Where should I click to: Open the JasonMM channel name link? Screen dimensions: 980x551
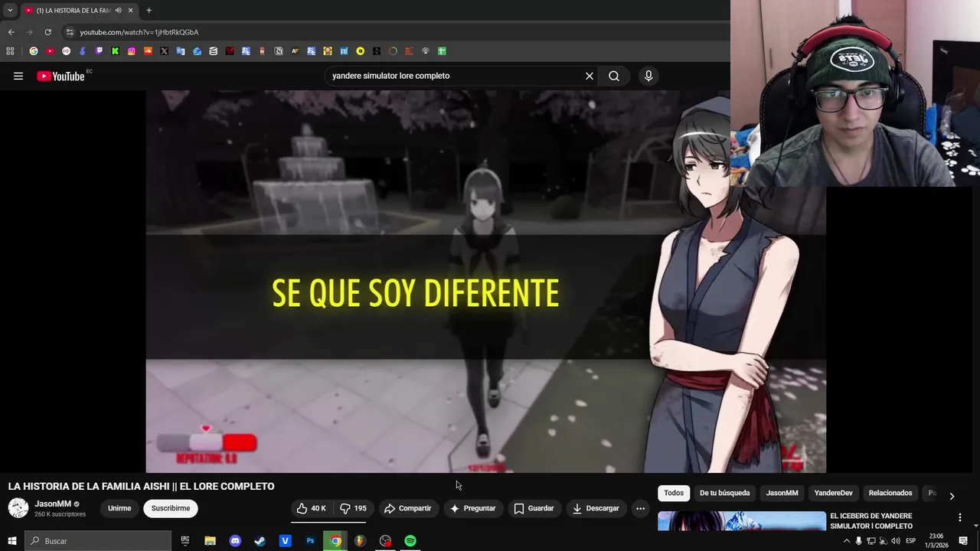(53, 504)
